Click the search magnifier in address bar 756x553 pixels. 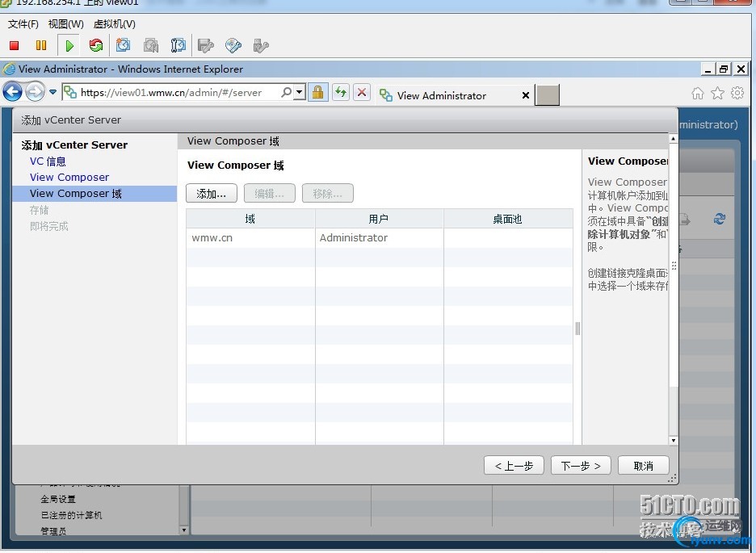(x=286, y=92)
